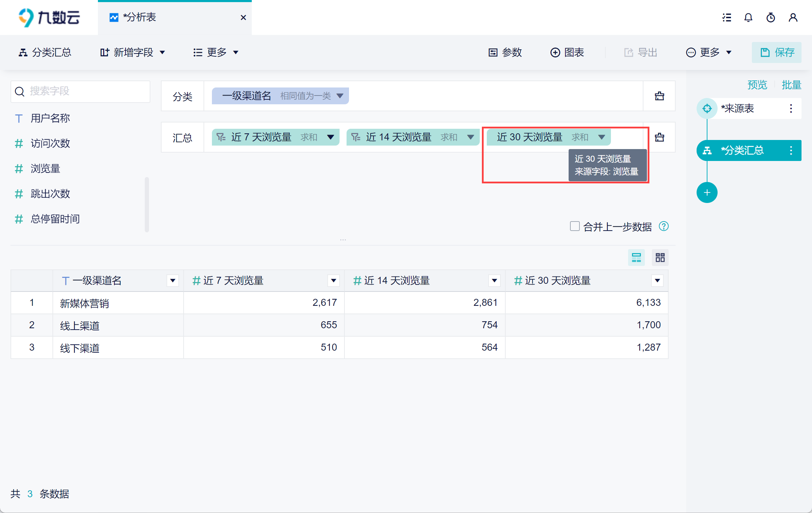Click the task list icon in header
Image resolution: width=812 pixels, height=513 pixels.
727,17
